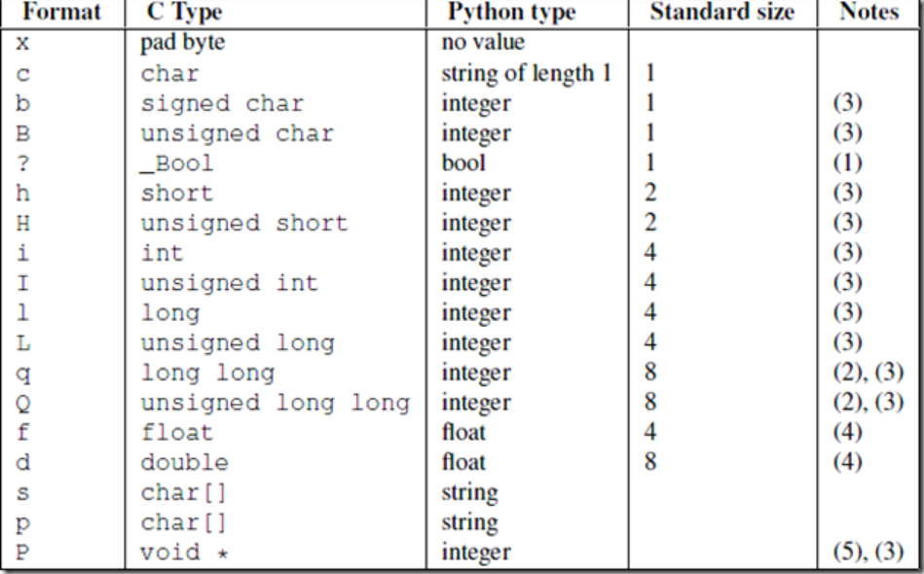Image resolution: width=924 pixels, height=574 pixels.
Task: Click the "?" format character
Action: pos(25,162)
